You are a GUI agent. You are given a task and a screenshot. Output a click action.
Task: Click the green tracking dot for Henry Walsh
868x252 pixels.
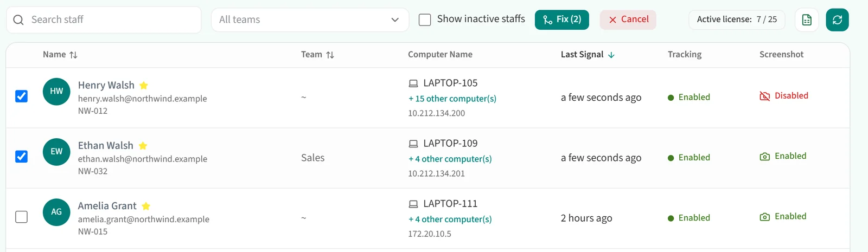click(671, 98)
